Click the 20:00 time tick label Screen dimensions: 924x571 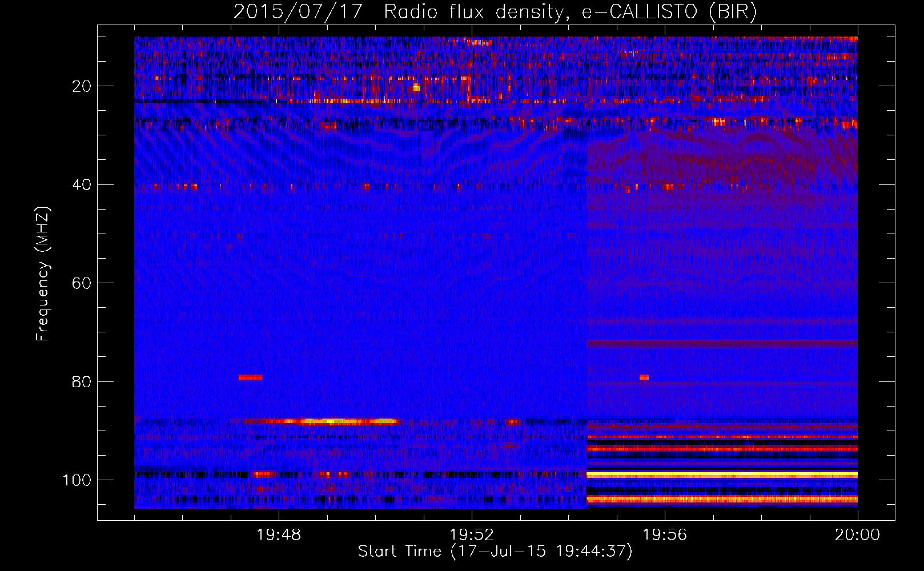point(858,535)
